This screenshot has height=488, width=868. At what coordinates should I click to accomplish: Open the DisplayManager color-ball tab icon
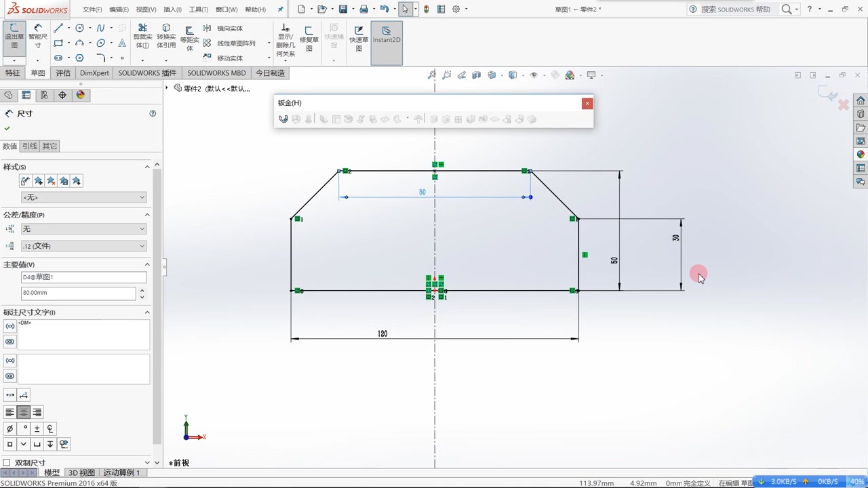(x=81, y=96)
